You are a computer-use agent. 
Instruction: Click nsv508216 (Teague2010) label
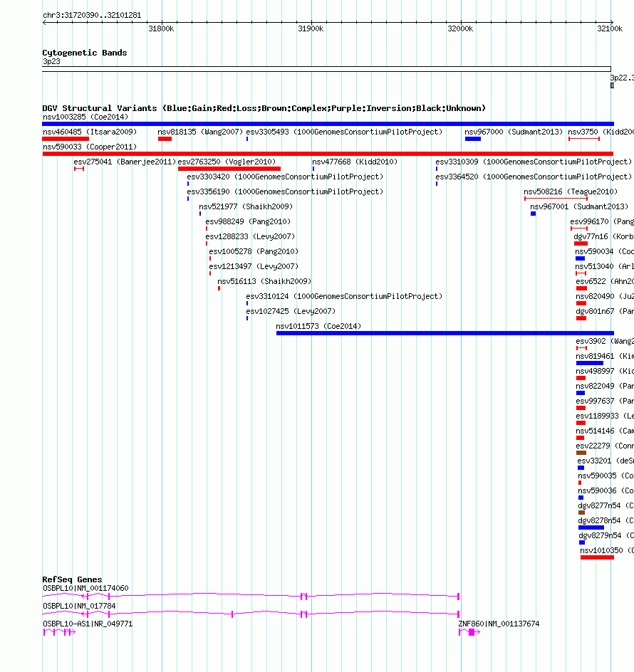point(571,192)
